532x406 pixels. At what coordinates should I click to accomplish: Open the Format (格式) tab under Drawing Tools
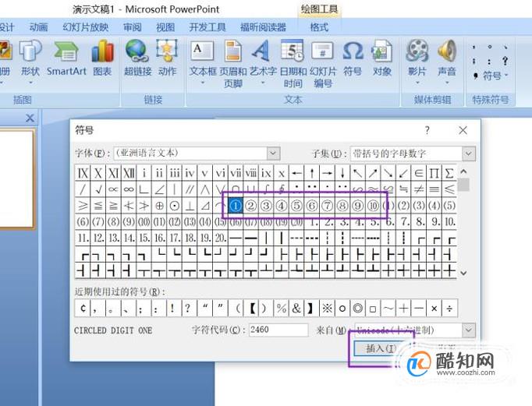pos(319,26)
